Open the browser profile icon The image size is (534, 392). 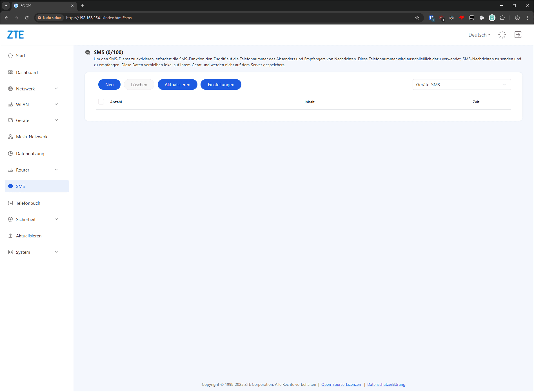pos(517,18)
